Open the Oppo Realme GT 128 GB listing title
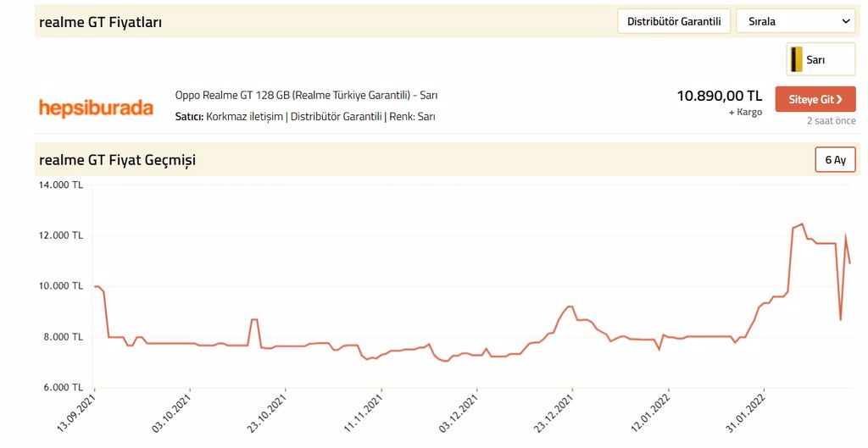 [306, 95]
